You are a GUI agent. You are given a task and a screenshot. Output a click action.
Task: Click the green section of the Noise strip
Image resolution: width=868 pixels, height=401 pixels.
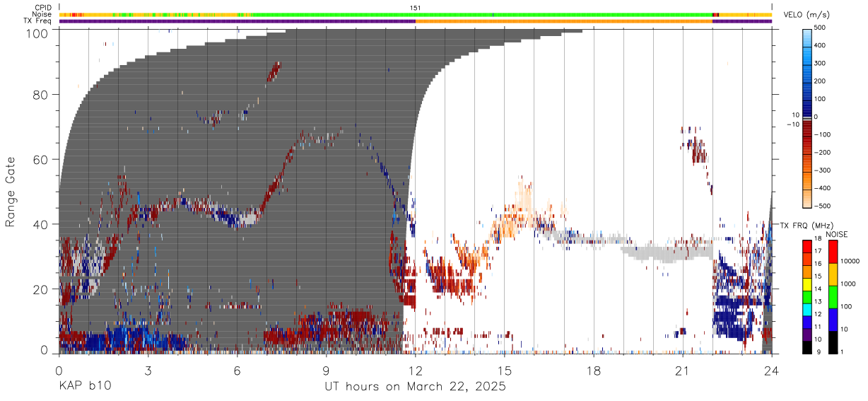(x=481, y=14)
